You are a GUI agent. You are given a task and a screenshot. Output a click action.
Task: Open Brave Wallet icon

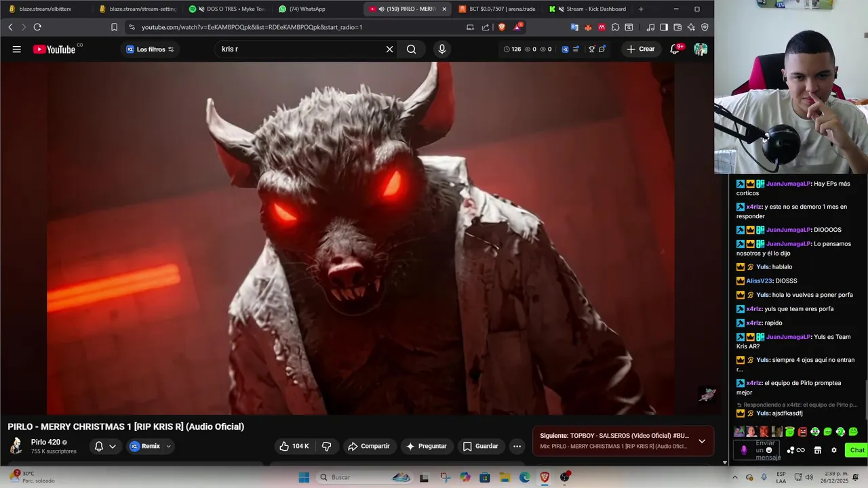(677, 27)
